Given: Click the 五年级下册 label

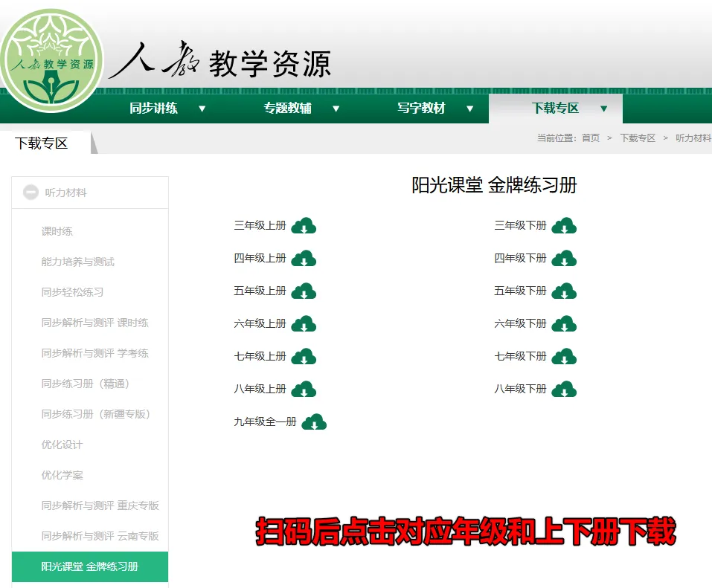Looking at the screenshot, I should point(520,291).
